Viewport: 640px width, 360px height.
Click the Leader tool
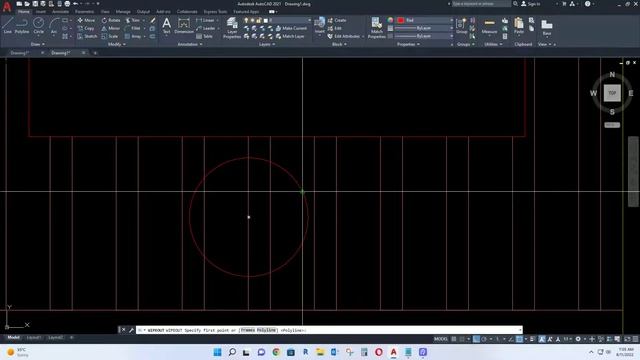pos(206,28)
